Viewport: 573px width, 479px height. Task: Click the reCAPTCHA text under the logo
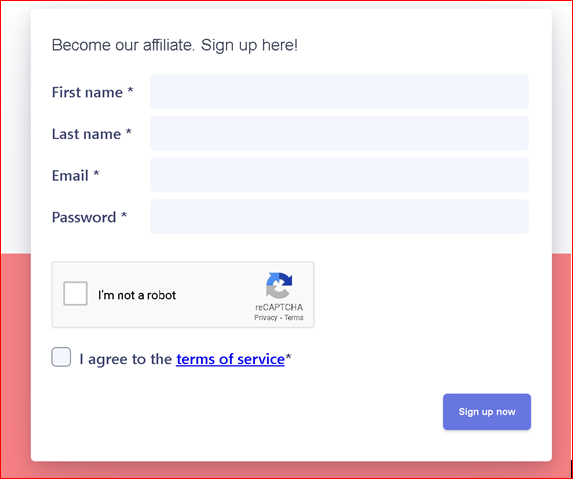click(279, 307)
